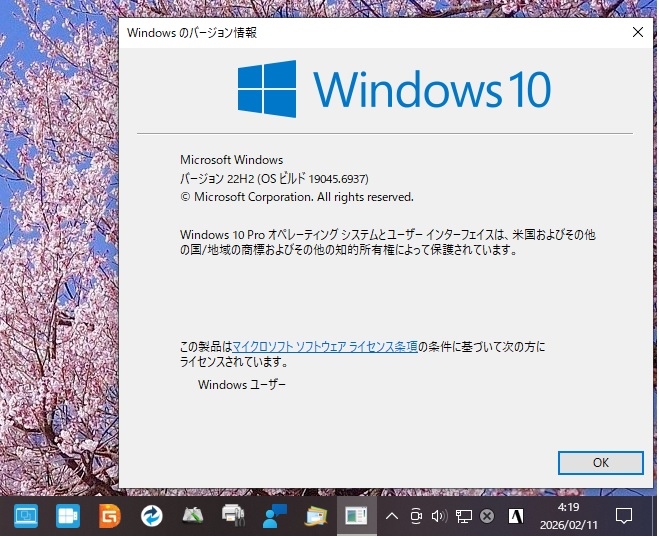The width and height of the screenshot is (659, 539).
Task: Open the blue circular arrows sync app
Action: click(x=151, y=517)
